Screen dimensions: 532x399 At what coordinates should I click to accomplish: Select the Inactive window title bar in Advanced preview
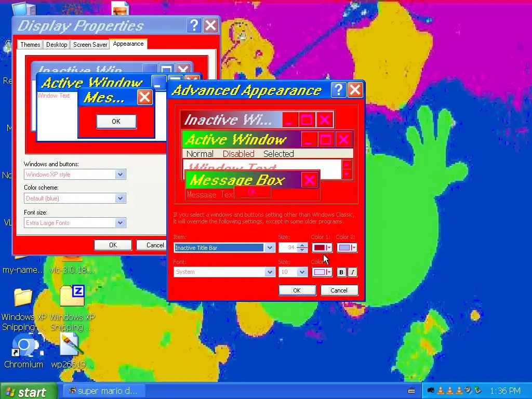(231, 119)
